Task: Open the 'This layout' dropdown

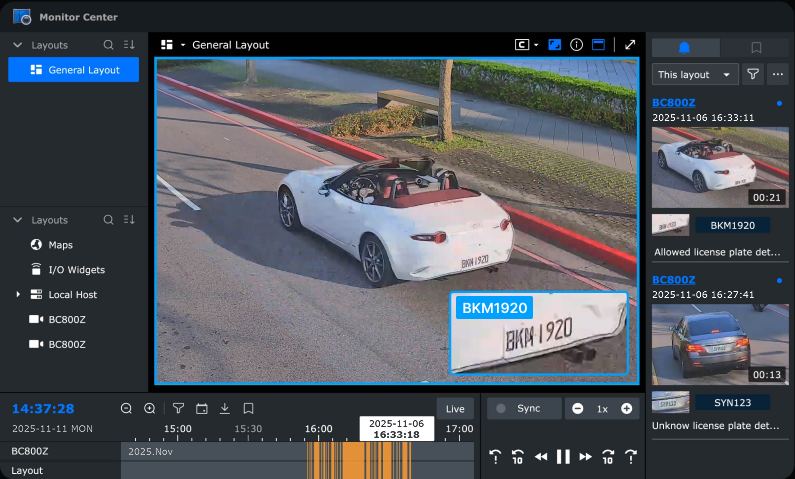Action: coord(695,75)
